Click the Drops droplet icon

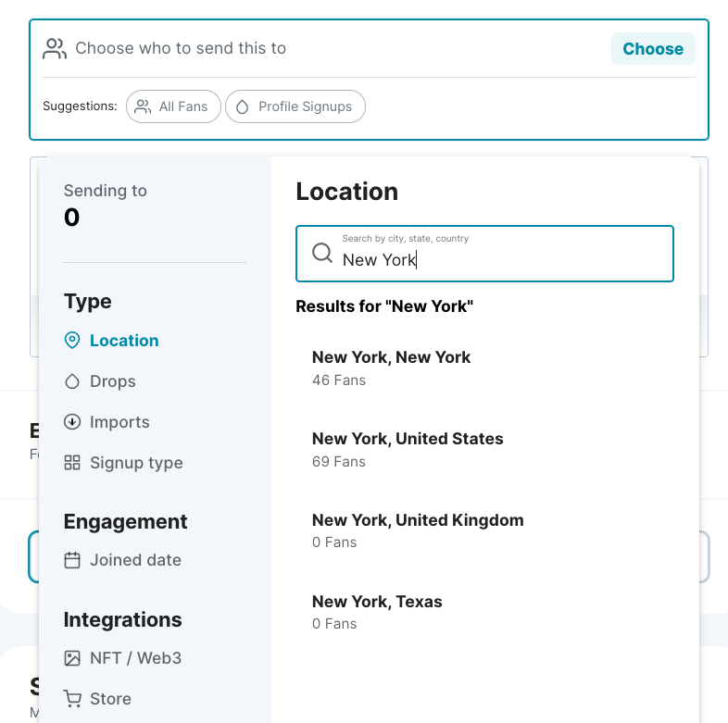[x=72, y=381]
